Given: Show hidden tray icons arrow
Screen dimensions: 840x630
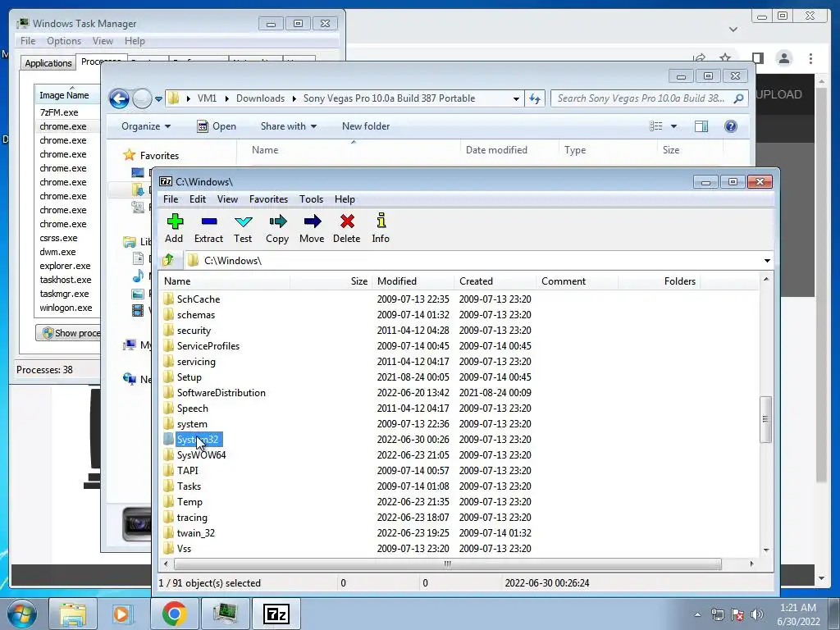Looking at the screenshot, I should [697, 615].
